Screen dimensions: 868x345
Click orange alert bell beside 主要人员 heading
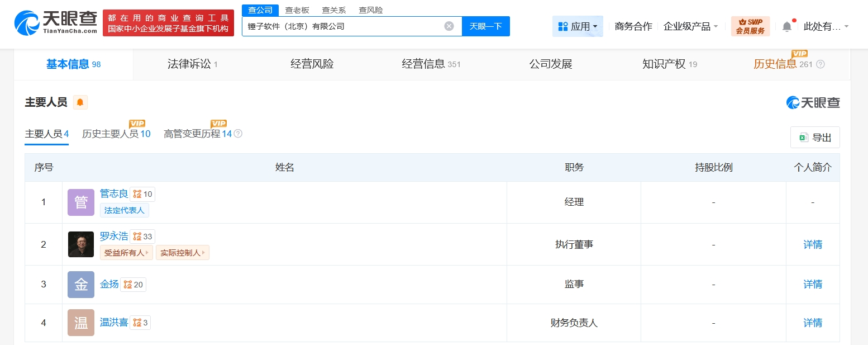click(80, 102)
